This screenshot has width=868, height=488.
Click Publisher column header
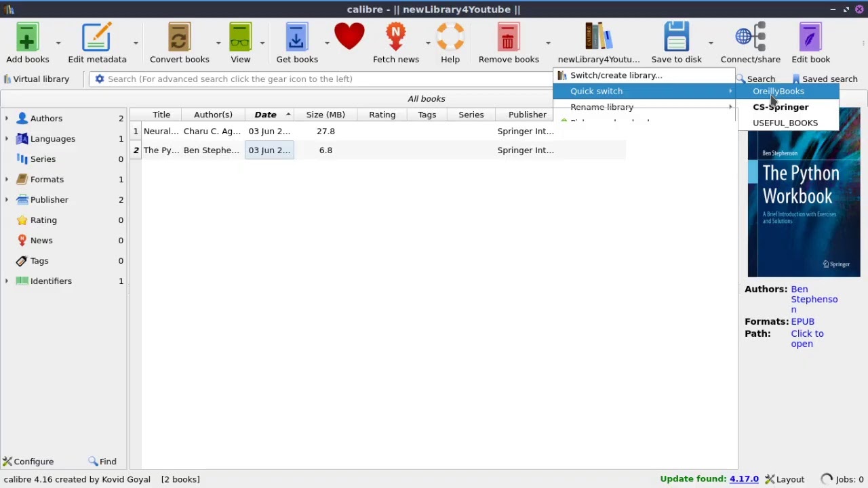point(527,115)
